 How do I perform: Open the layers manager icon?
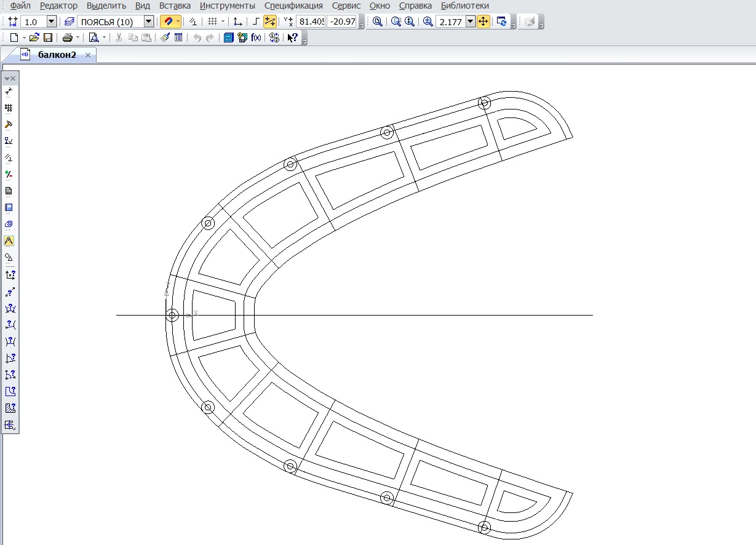coord(70,22)
